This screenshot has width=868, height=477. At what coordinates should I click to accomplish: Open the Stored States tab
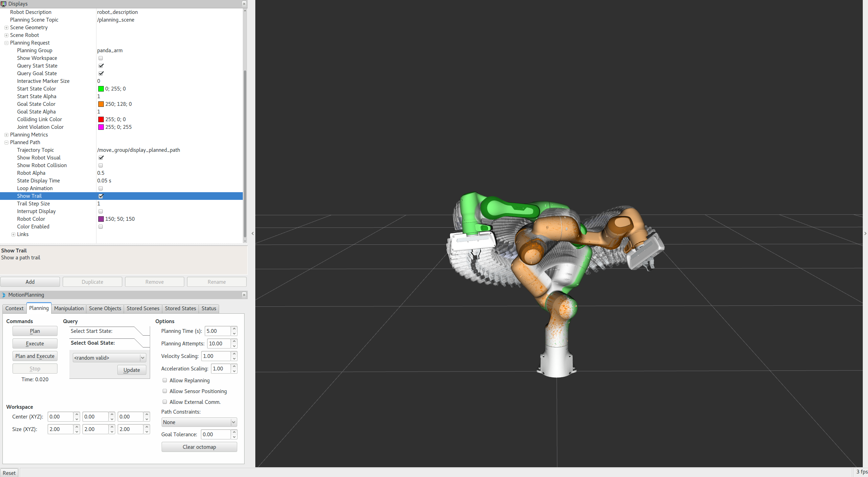(180, 308)
